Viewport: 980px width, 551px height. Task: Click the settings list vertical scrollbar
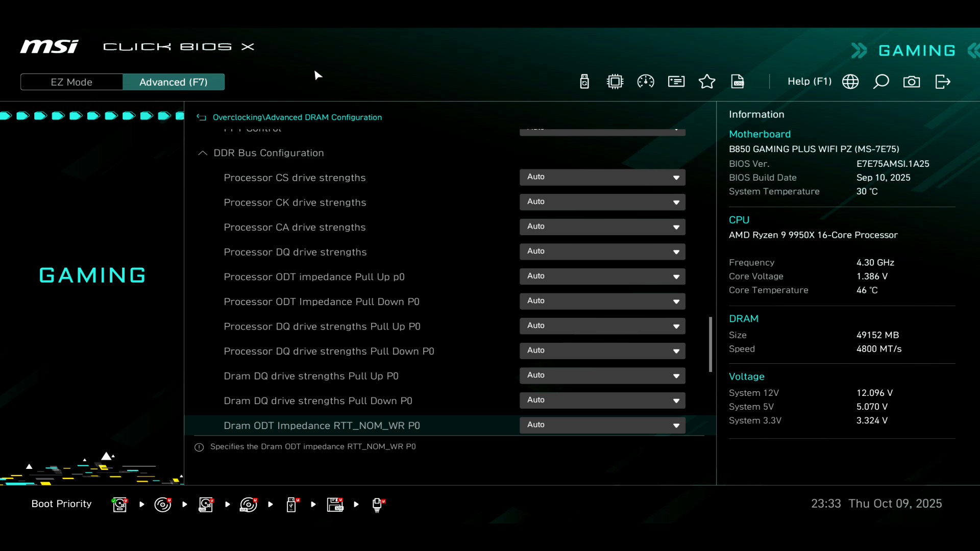(x=710, y=344)
